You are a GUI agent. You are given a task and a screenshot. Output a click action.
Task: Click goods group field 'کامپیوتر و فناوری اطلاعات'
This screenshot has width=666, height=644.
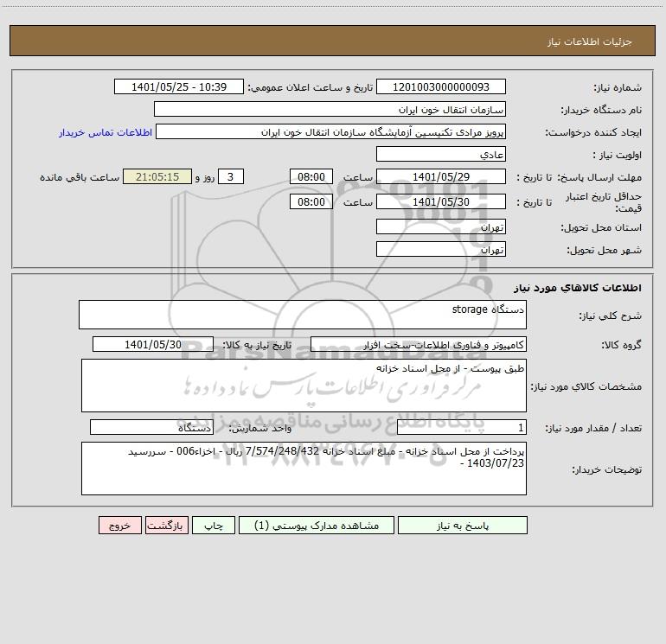pyautogui.click(x=419, y=344)
